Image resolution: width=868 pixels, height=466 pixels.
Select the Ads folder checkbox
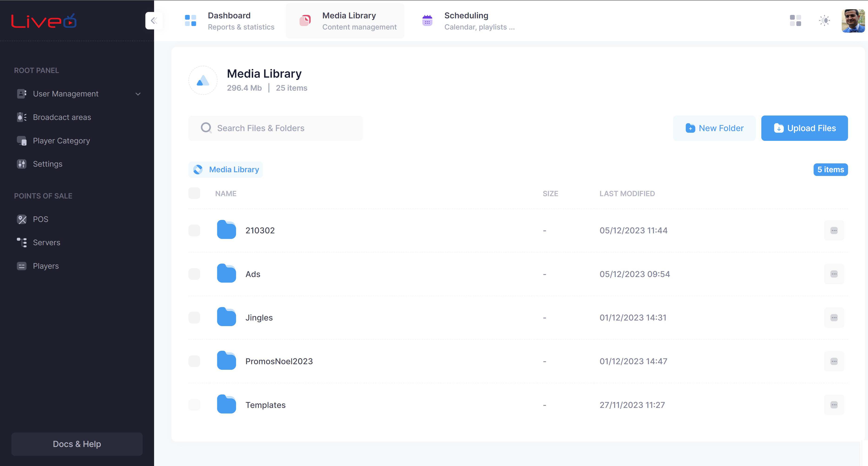click(194, 274)
